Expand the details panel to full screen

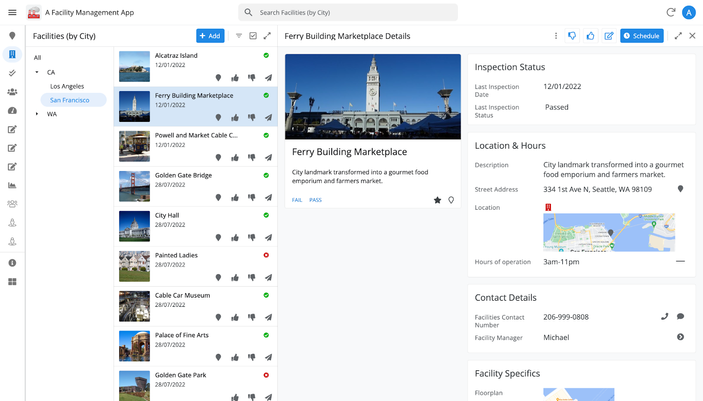[678, 36]
